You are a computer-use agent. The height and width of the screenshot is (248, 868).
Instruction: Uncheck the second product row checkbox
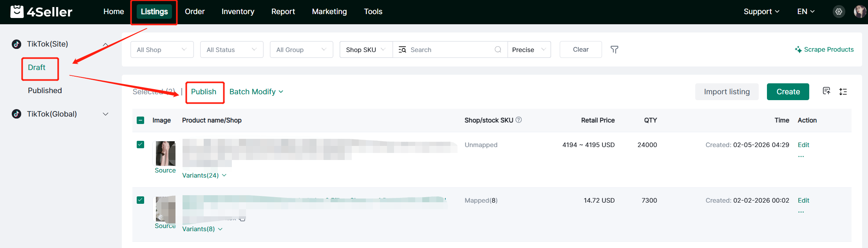click(x=141, y=200)
